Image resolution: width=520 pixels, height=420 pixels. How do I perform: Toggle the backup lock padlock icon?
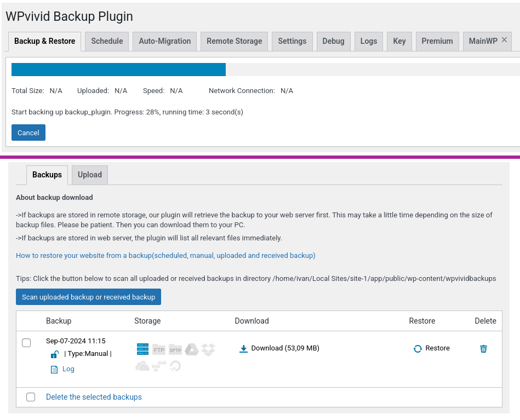coord(55,354)
